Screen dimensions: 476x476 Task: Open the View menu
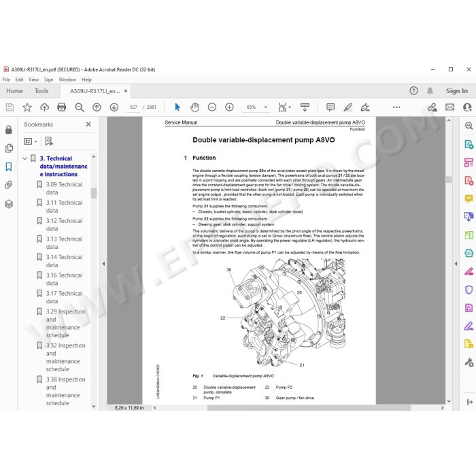tap(33, 80)
